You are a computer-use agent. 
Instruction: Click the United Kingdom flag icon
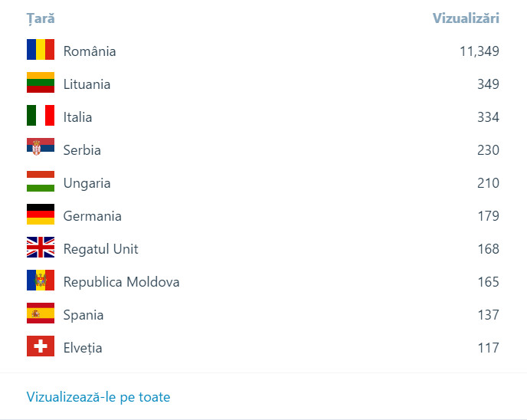[x=41, y=248]
